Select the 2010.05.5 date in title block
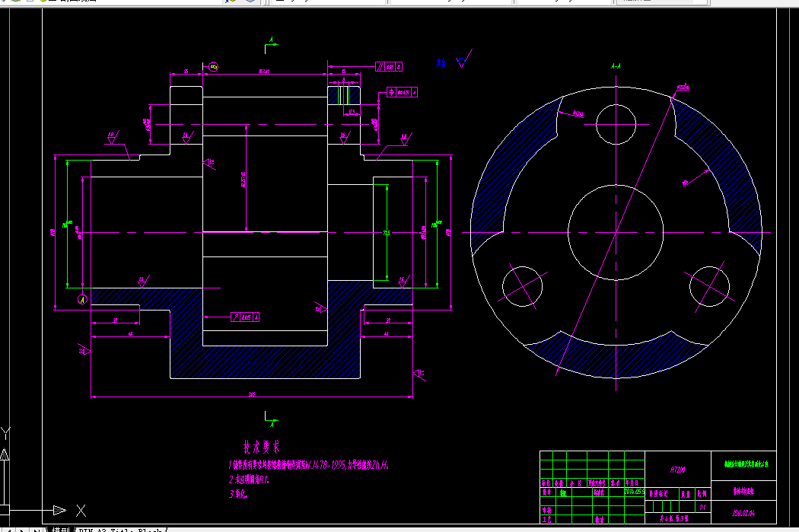799x532 pixels. pos(635,492)
